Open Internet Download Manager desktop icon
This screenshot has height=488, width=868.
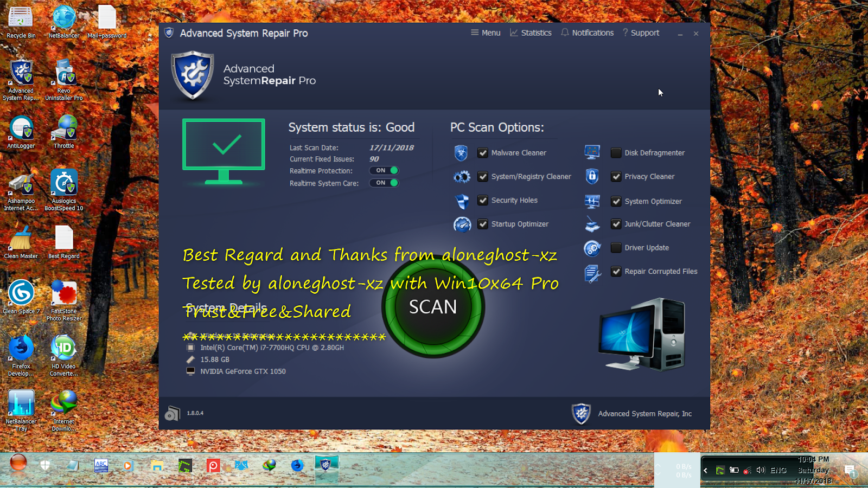point(64,410)
